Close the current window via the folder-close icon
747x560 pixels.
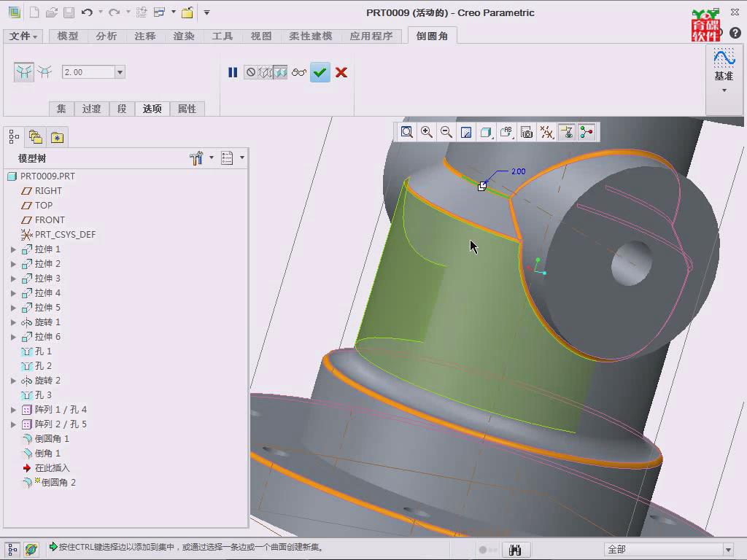tap(187, 12)
